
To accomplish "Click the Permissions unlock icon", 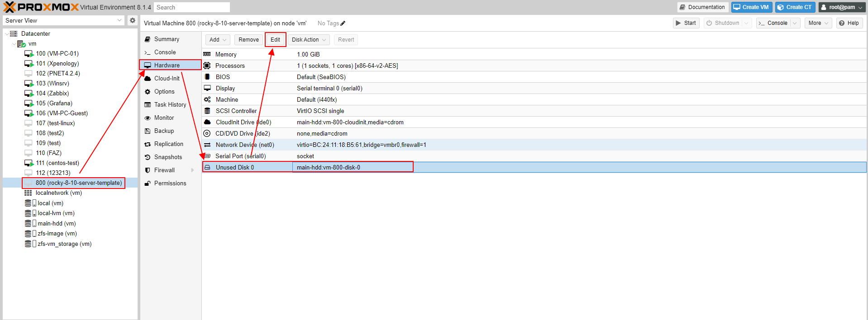I will (x=148, y=184).
